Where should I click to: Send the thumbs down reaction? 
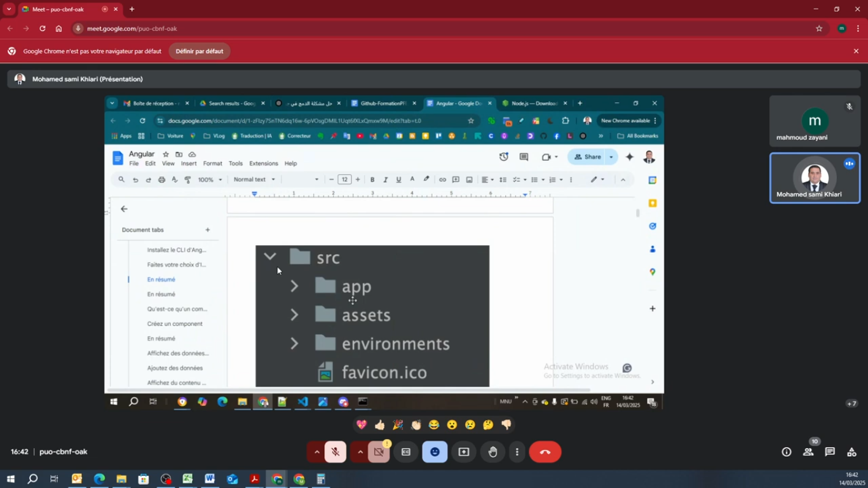506,424
